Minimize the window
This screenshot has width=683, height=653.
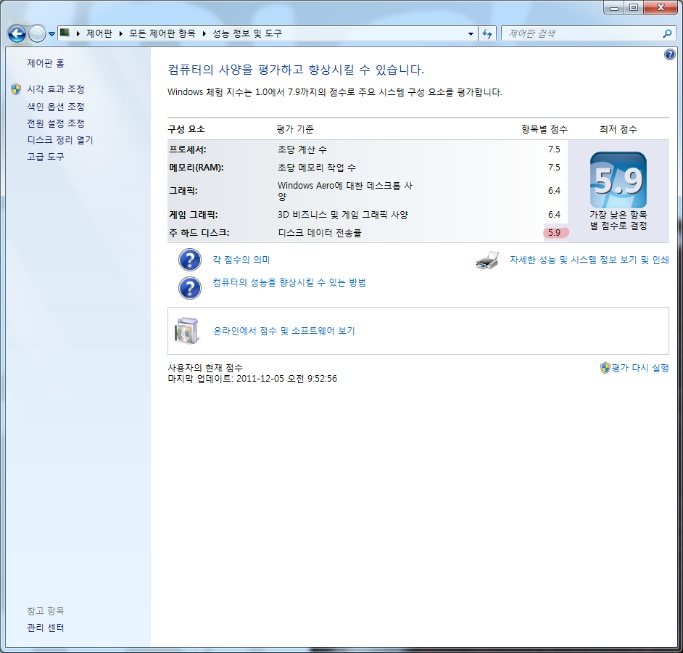pyautogui.click(x=615, y=8)
